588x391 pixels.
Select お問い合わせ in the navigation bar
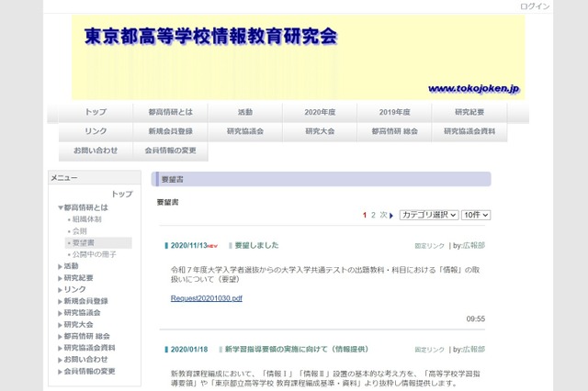coord(96,151)
